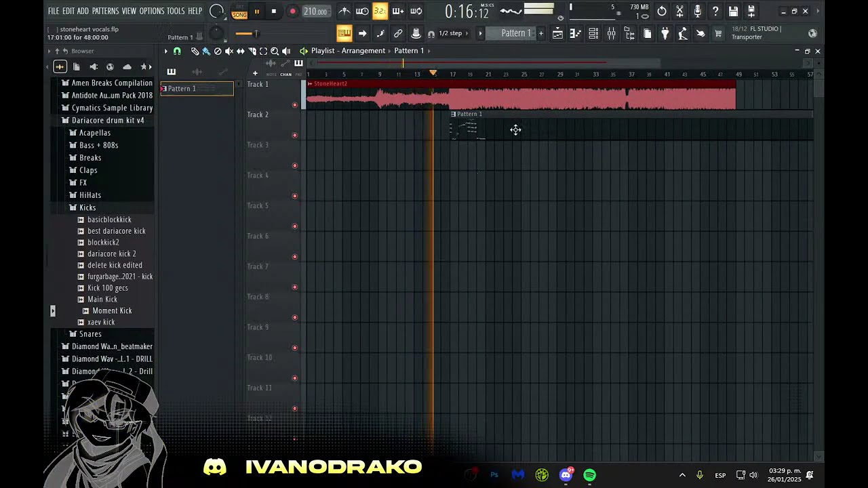Open the VIEW menu

[x=129, y=11]
